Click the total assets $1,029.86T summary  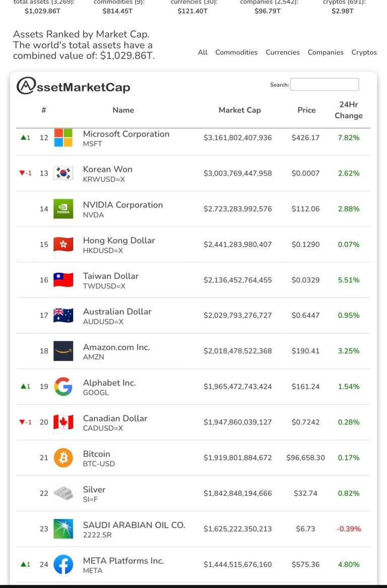click(x=42, y=11)
